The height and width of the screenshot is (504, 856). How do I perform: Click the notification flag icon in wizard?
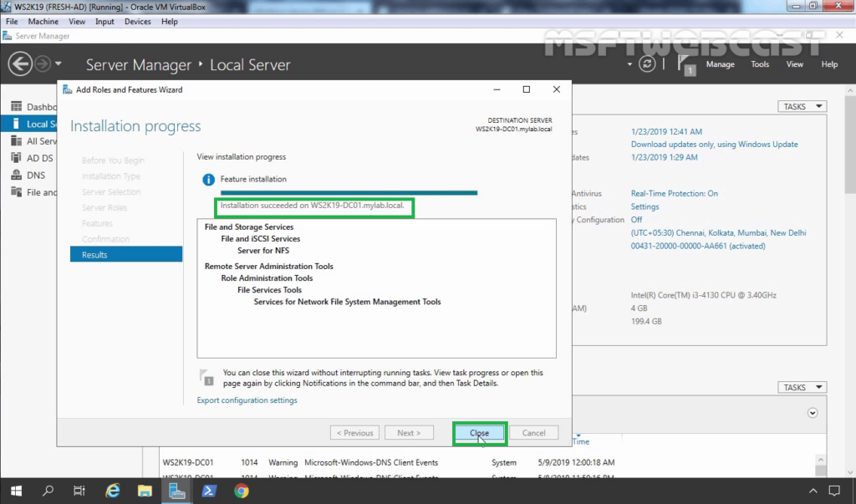(206, 377)
